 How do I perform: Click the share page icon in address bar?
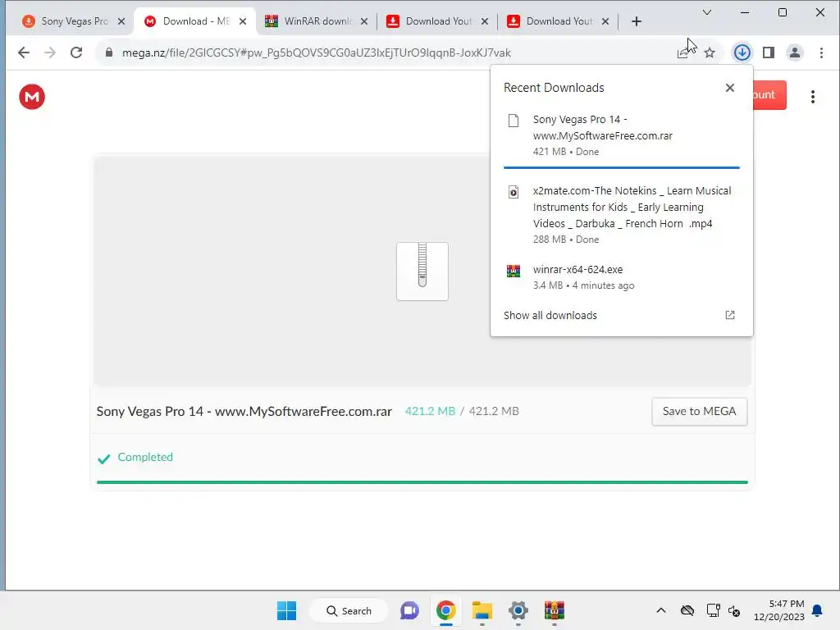[682, 52]
